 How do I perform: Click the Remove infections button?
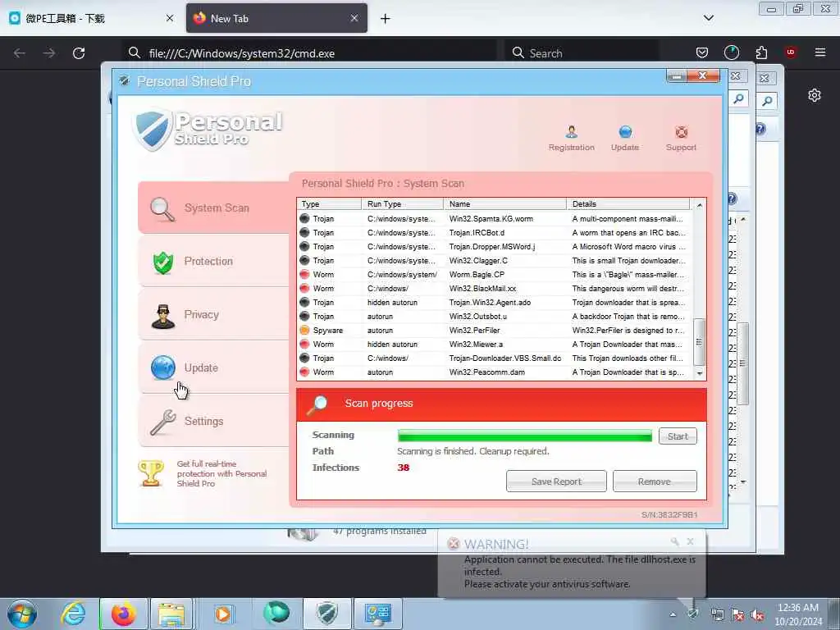point(654,481)
